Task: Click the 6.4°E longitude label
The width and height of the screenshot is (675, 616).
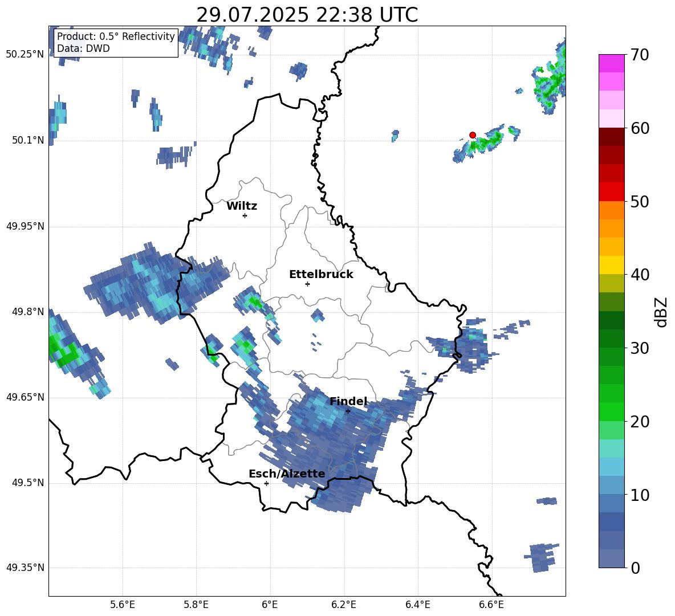Action: pos(417,605)
